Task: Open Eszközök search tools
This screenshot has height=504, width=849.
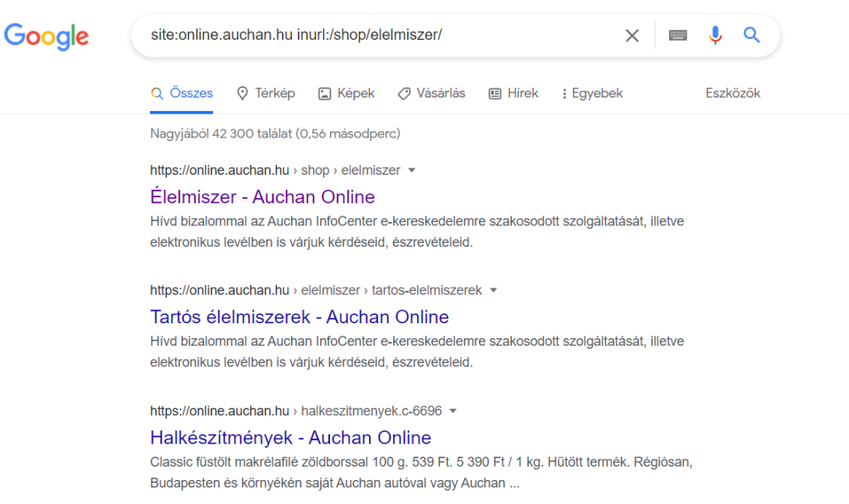Action: (x=733, y=93)
